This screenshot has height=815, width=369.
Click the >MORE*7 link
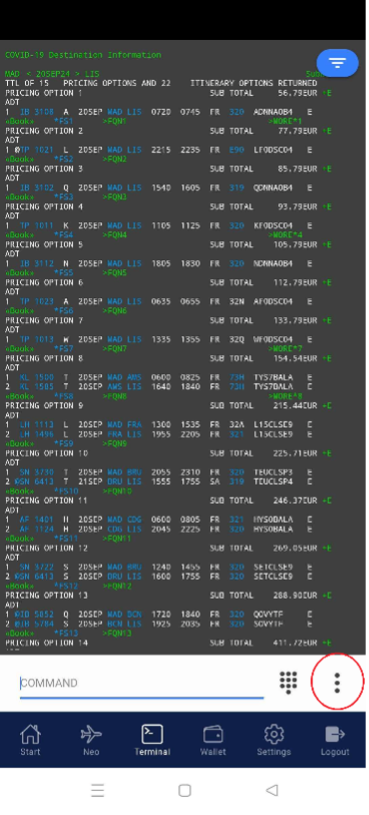(x=285, y=349)
